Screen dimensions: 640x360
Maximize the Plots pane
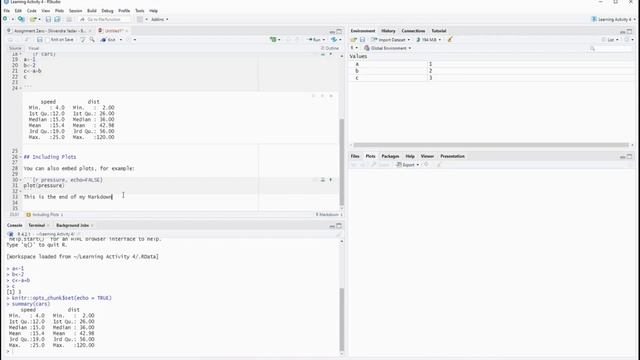pos(630,156)
